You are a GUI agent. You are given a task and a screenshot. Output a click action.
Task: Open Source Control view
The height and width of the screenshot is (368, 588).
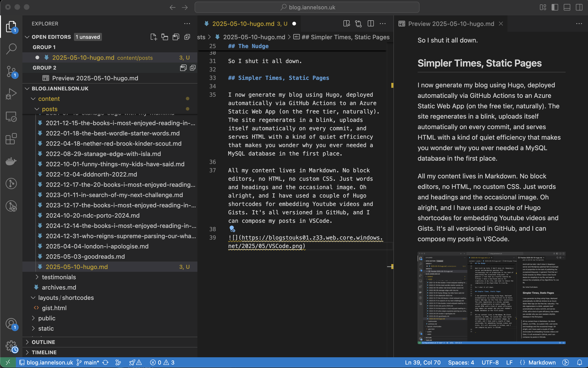point(11,71)
